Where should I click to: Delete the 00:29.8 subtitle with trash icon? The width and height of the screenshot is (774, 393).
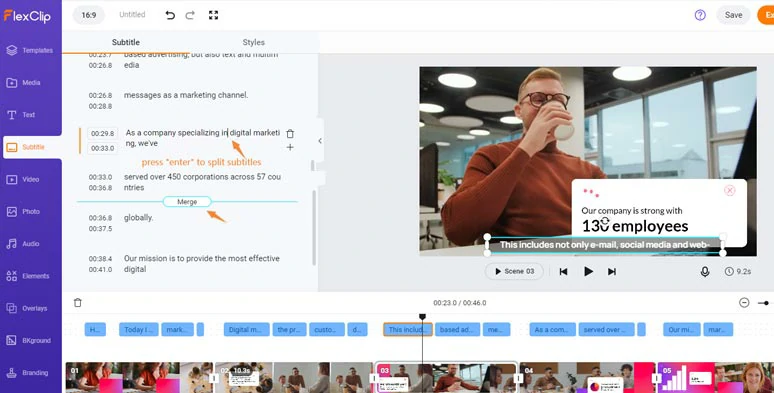coord(290,133)
